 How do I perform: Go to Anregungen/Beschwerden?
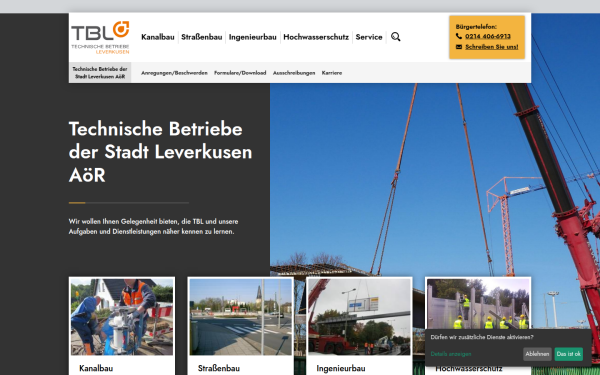tap(174, 73)
